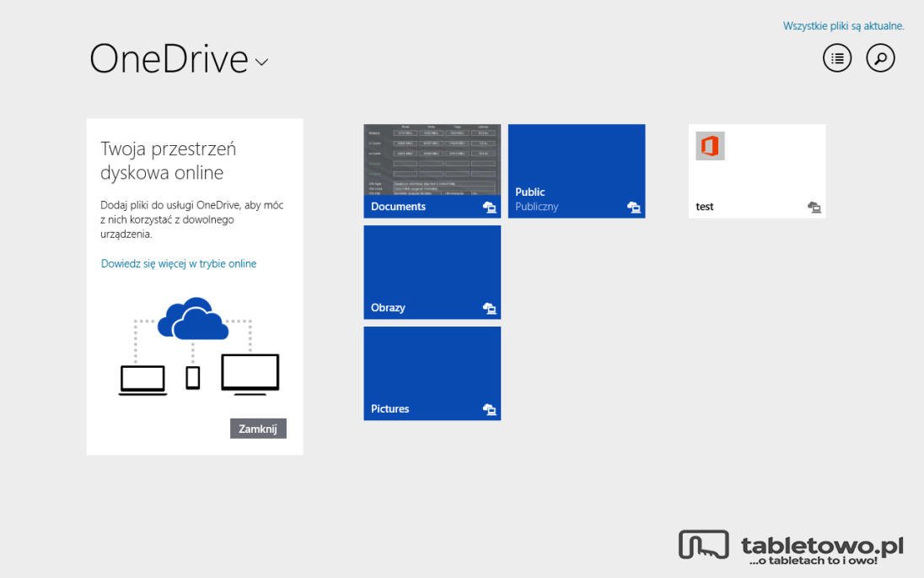Image resolution: width=924 pixels, height=578 pixels.
Task: Close the info panel with Zamknij button
Action: [x=258, y=429]
